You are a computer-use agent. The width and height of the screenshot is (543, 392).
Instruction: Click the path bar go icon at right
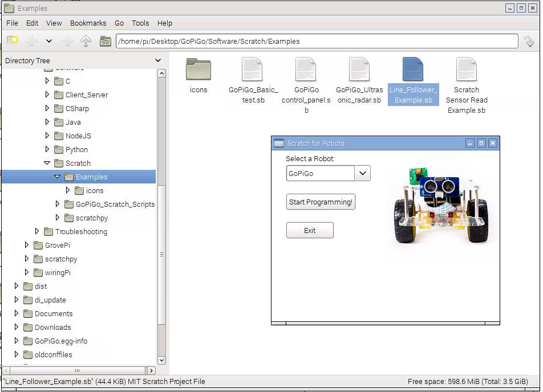tap(529, 41)
